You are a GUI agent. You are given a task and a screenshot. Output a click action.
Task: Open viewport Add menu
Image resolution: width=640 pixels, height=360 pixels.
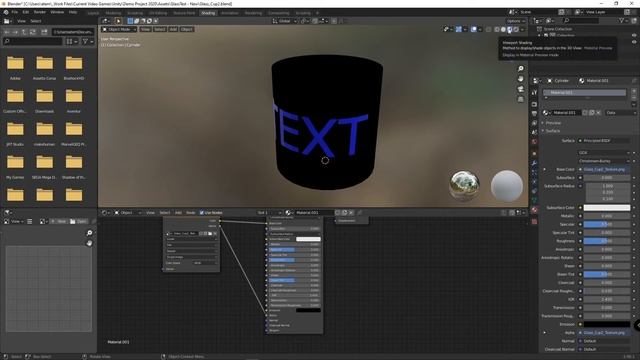[173, 29]
